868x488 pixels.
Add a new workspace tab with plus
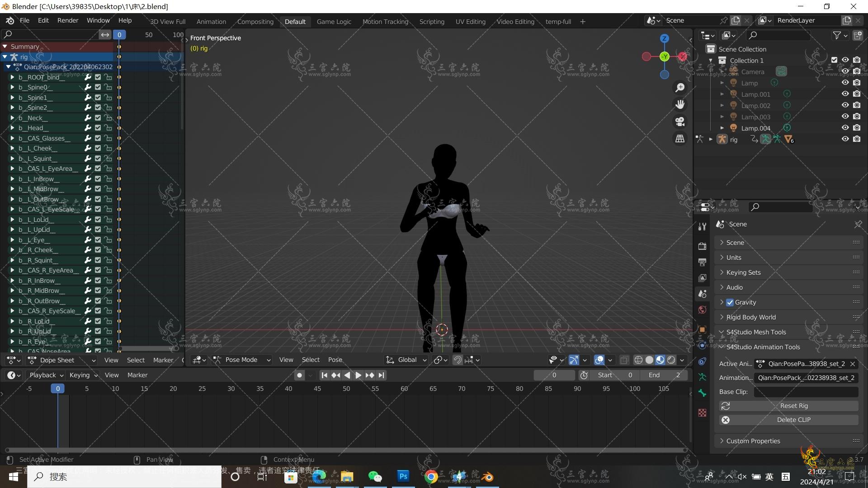tap(583, 22)
